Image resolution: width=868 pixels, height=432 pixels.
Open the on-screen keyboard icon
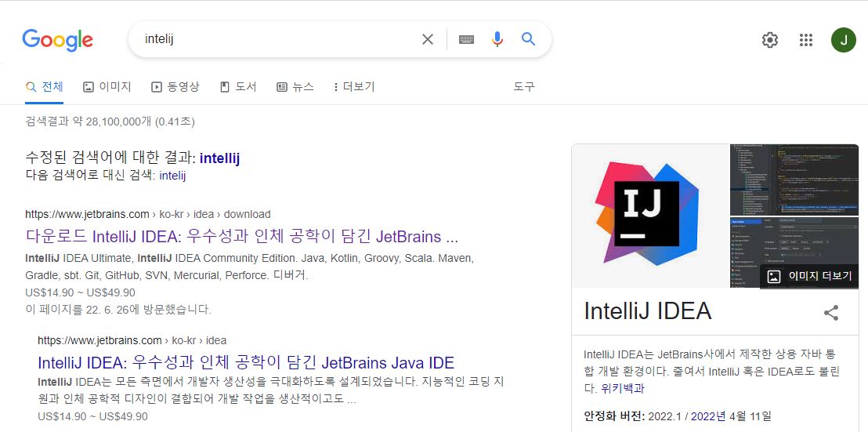coord(466,39)
